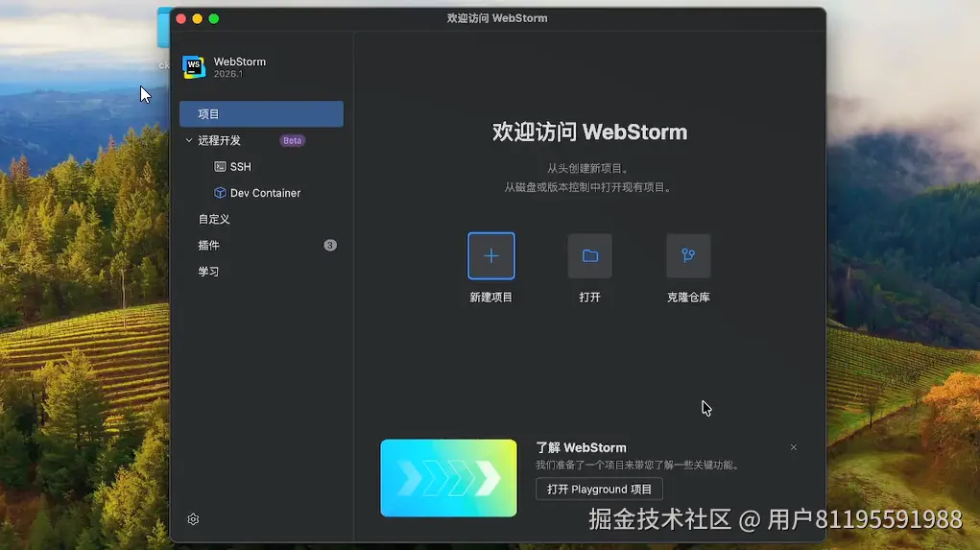Click the SSH text label
The image size is (980, 550).
(x=241, y=166)
